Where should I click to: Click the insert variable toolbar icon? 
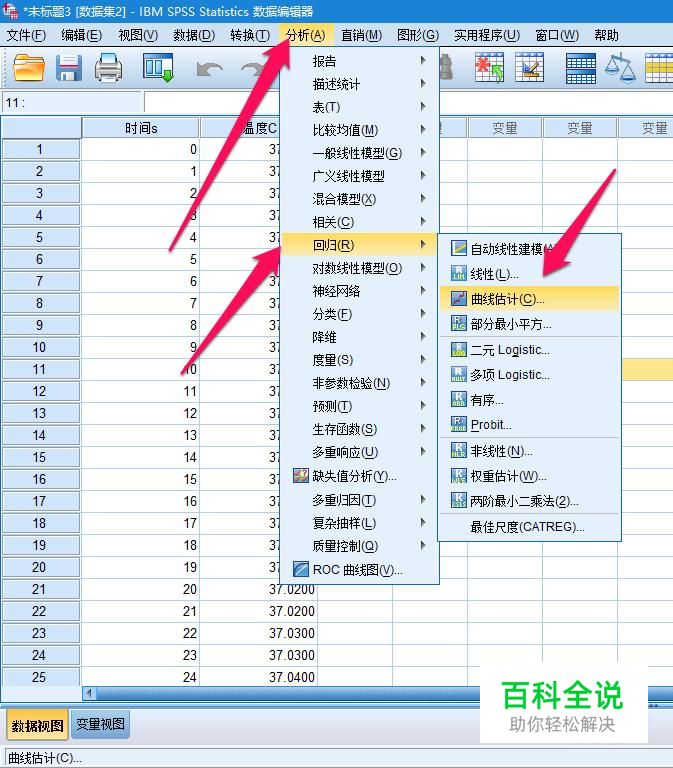(x=529, y=68)
